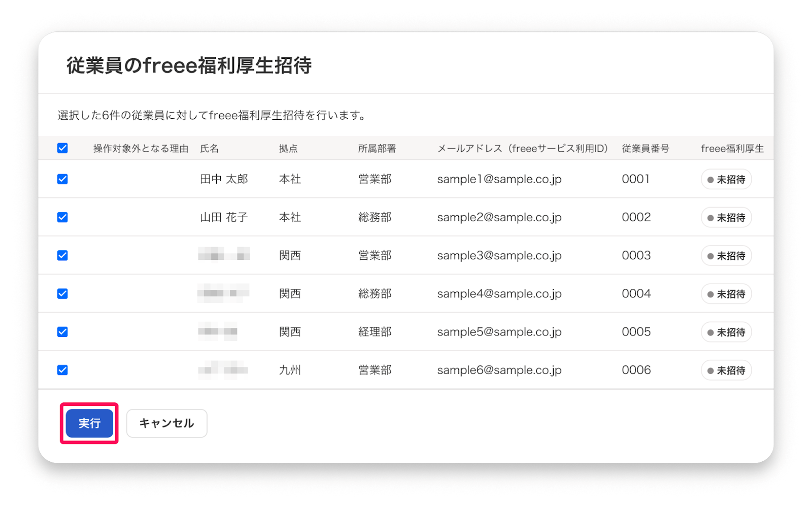Click email sample4@sample.co.jp
Viewport: 812px width, 508px height.
[x=499, y=294]
